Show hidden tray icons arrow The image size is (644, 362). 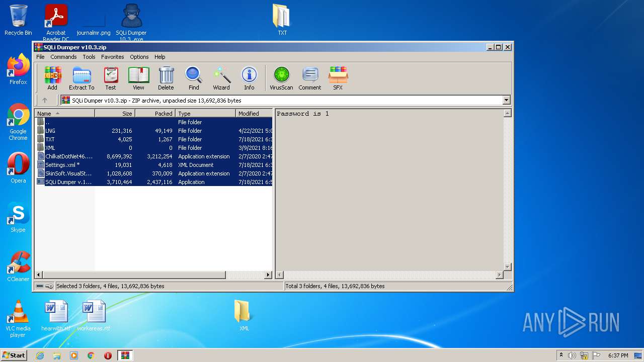coord(561,355)
